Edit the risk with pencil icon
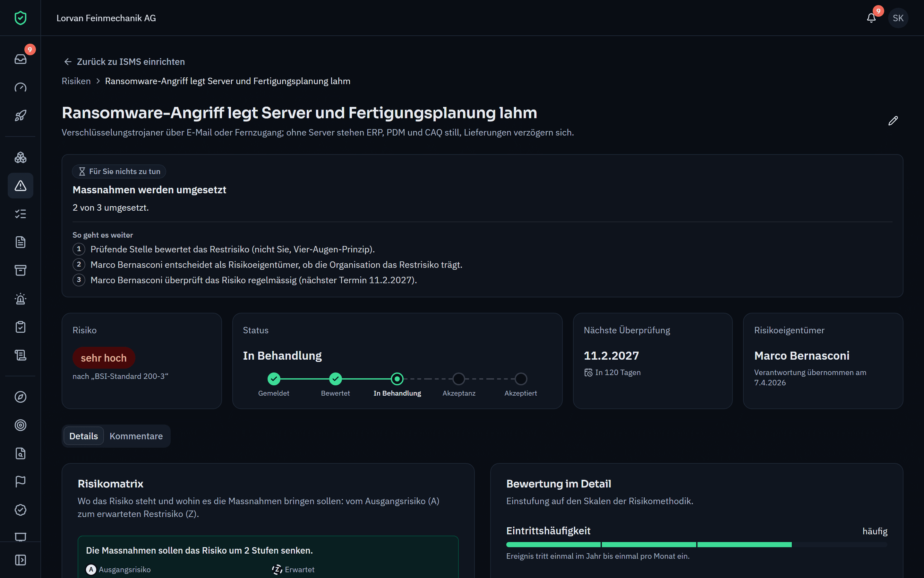Image resolution: width=924 pixels, height=578 pixels. coord(893,121)
